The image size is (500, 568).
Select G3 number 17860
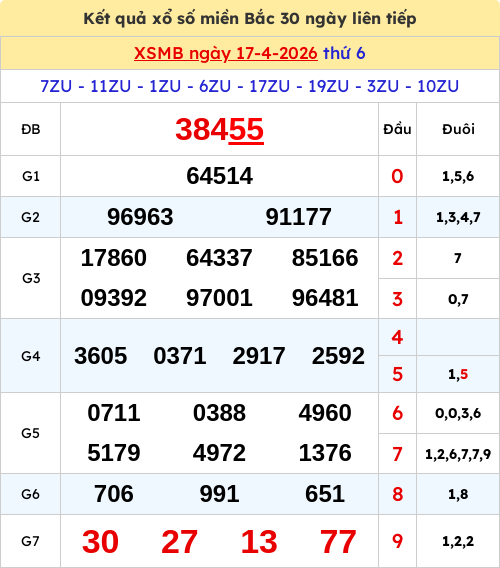click(x=114, y=258)
